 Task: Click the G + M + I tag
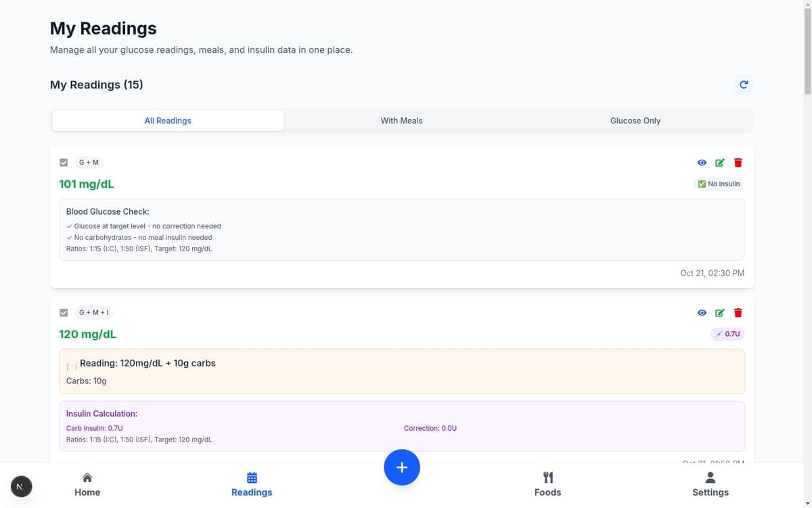click(94, 313)
